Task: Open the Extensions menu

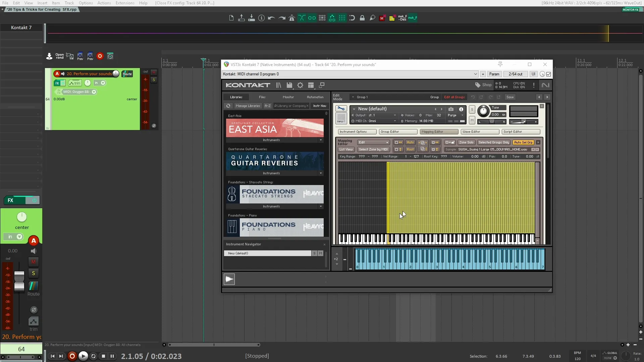Action: tap(125, 3)
